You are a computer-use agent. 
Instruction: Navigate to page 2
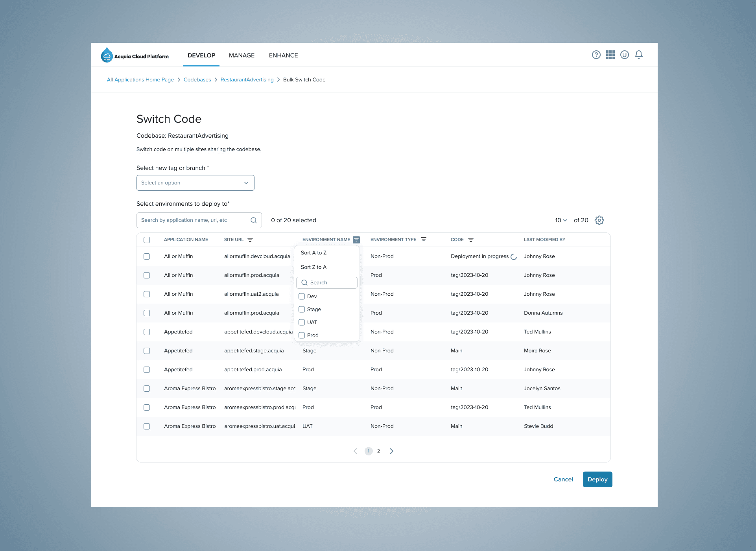(x=378, y=451)
